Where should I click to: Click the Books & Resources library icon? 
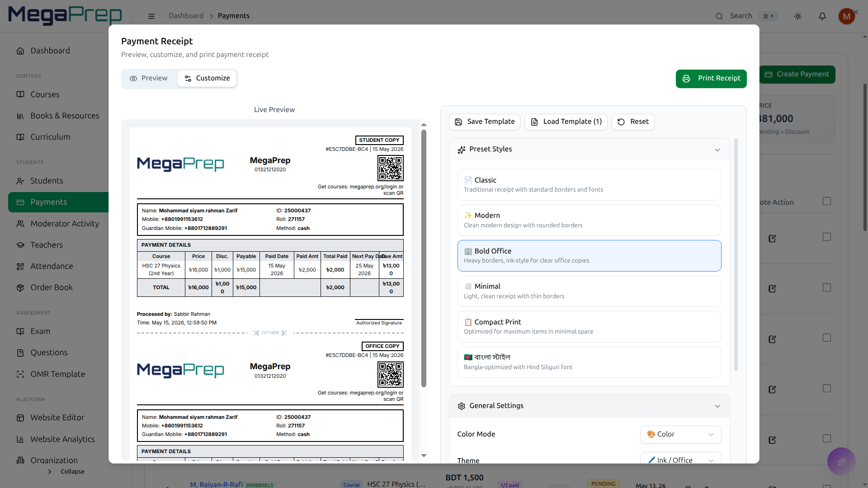pyautogui.click(x=20, y=116)
